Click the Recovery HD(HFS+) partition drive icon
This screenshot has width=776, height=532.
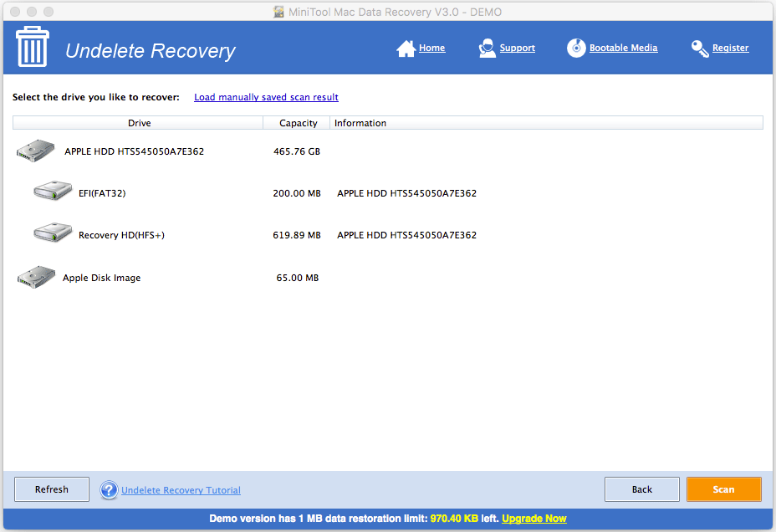(x=53, y=232)
